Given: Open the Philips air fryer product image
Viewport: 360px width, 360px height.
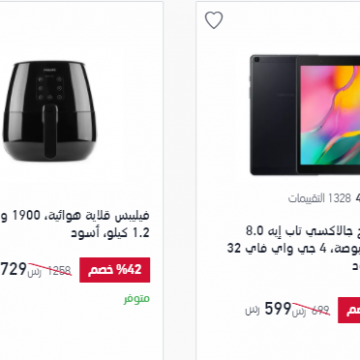Looking at the screenshot, I should click(49, 110).
